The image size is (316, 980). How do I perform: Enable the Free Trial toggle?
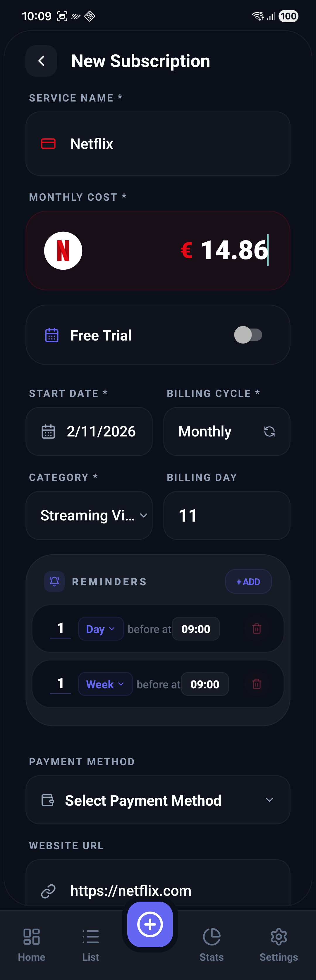coord(249,335)
